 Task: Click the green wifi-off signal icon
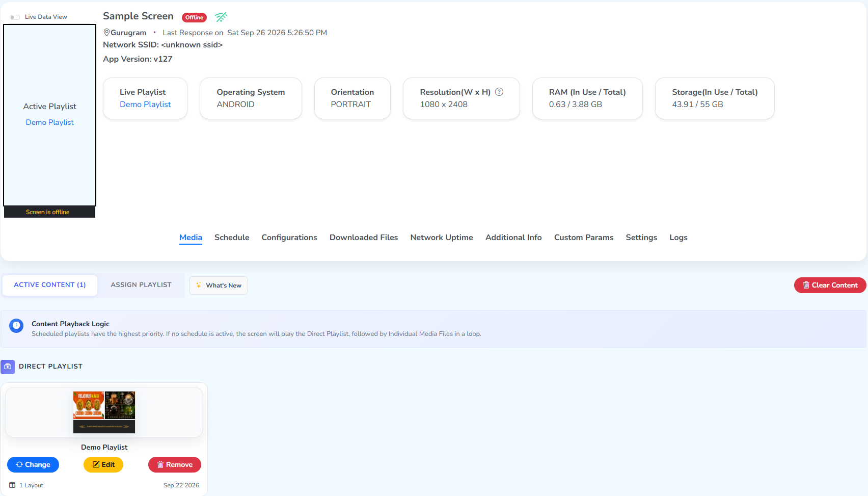click(x=221, y=17)
